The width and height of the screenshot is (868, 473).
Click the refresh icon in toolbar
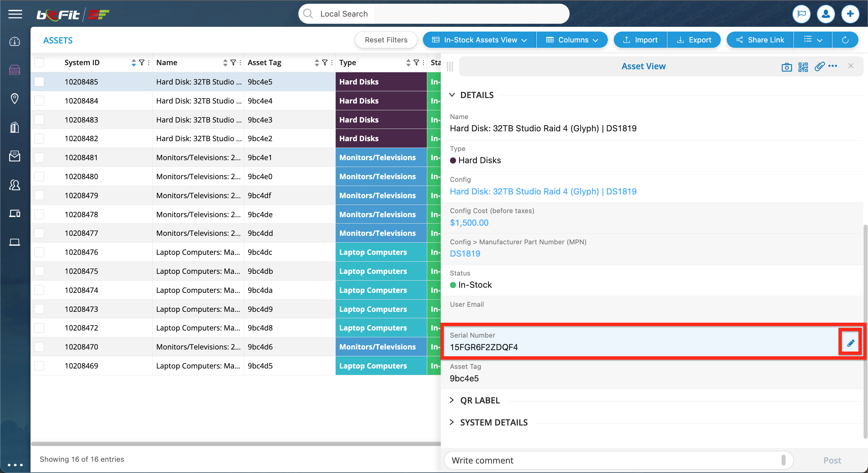point(845,40)
